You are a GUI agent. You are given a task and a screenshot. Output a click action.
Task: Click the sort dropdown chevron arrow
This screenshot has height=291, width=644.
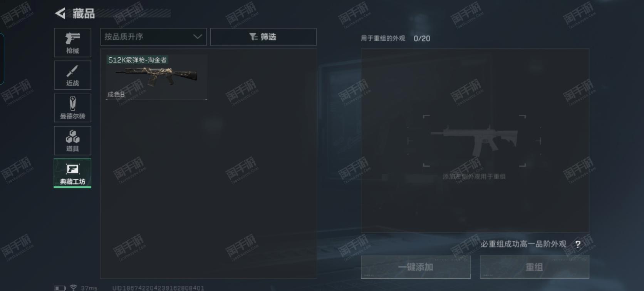[x=198, y=37]
